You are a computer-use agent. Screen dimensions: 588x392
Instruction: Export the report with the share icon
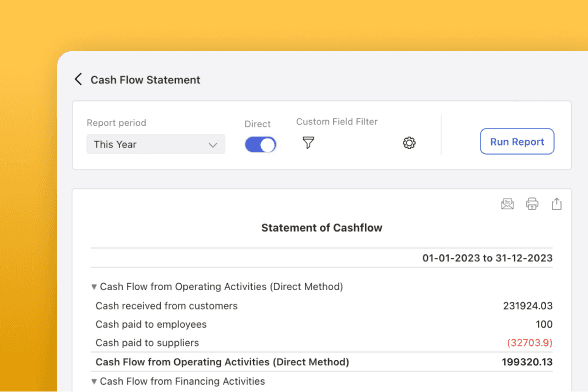coord(557,204)
